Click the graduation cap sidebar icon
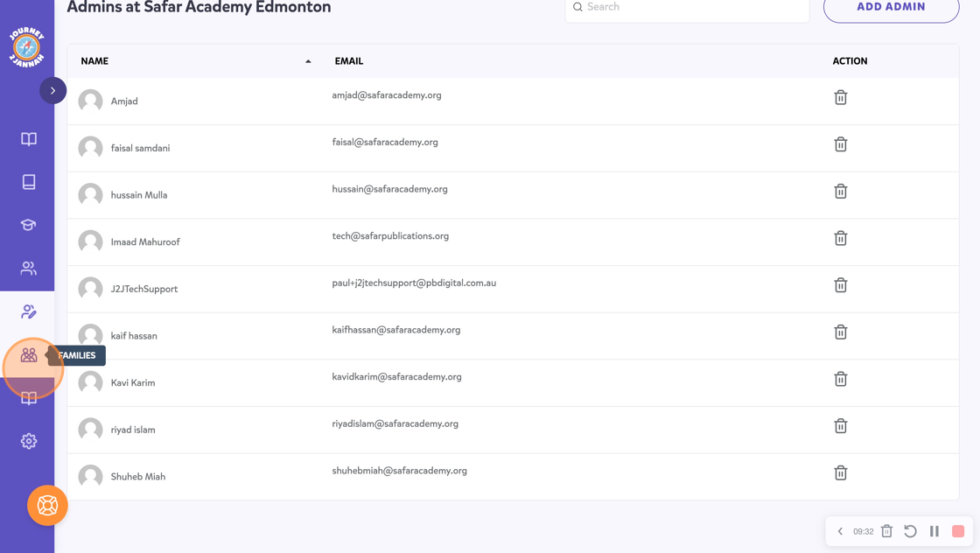 (x=28, y=225)
